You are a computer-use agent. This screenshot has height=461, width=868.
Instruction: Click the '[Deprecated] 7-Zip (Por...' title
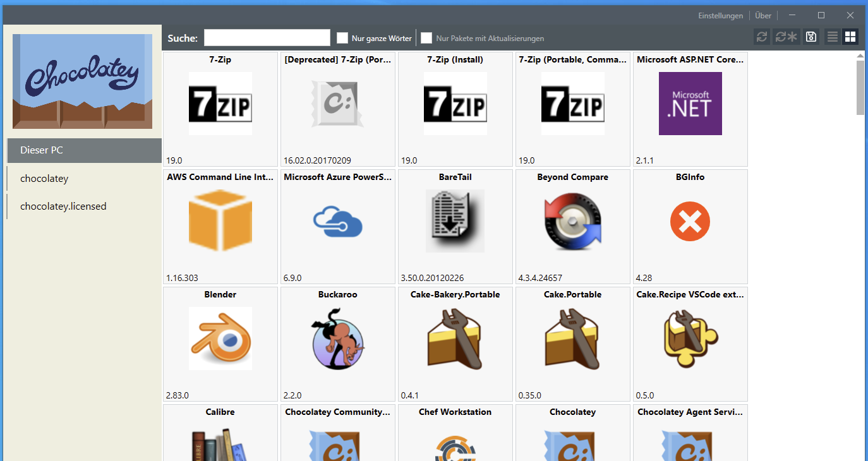tap(338, 59)
